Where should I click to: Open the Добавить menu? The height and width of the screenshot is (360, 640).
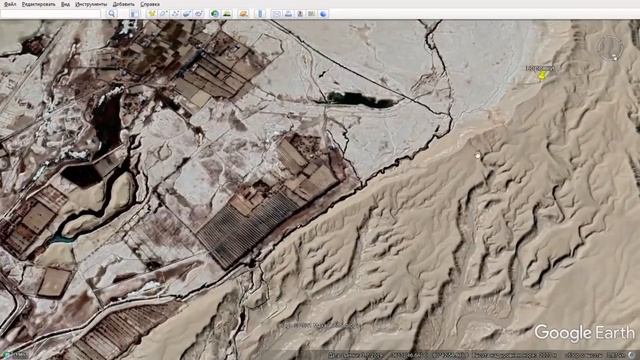pyautogui.click(x=123, y=4)
